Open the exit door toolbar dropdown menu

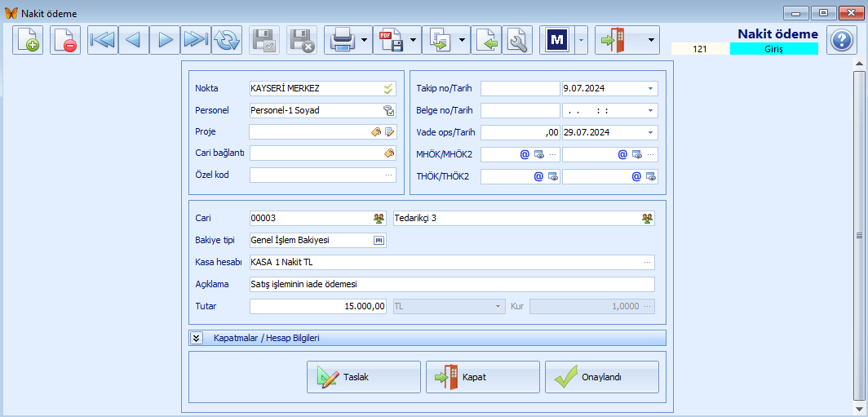[652, 40]
